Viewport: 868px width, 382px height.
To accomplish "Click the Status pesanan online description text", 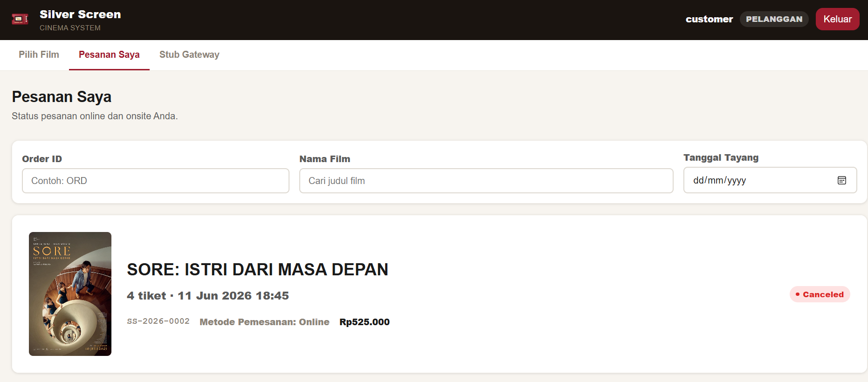I will click(95, 116).
